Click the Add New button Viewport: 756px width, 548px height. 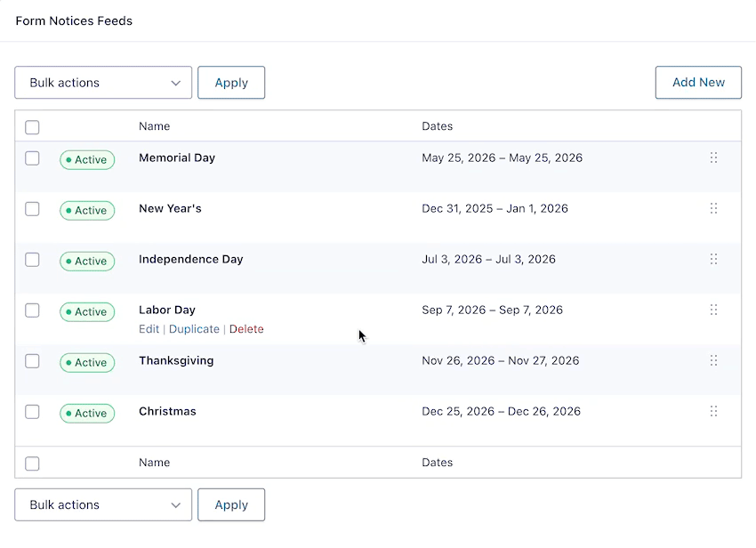pyautogui.click(x=698, y=83)
